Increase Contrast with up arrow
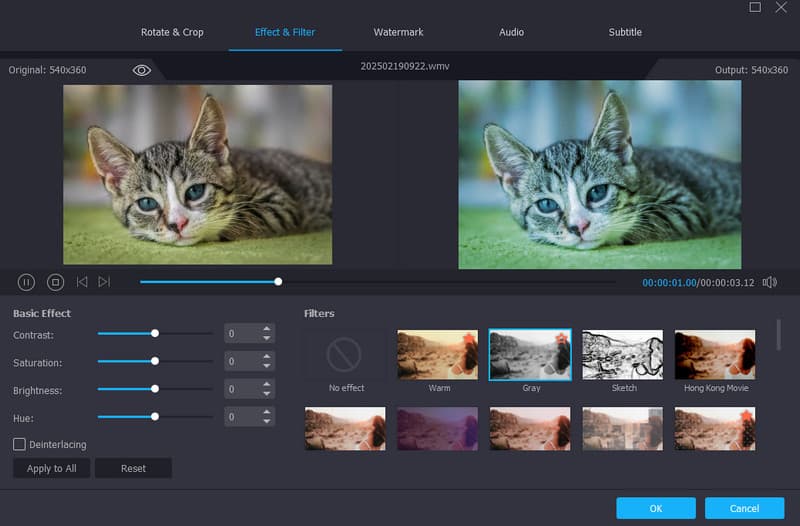The image size is (800, 526). (266, 329)
